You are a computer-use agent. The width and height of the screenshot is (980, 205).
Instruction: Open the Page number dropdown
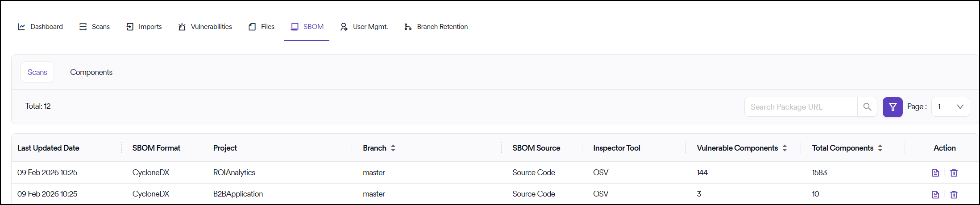coord(950,107)
